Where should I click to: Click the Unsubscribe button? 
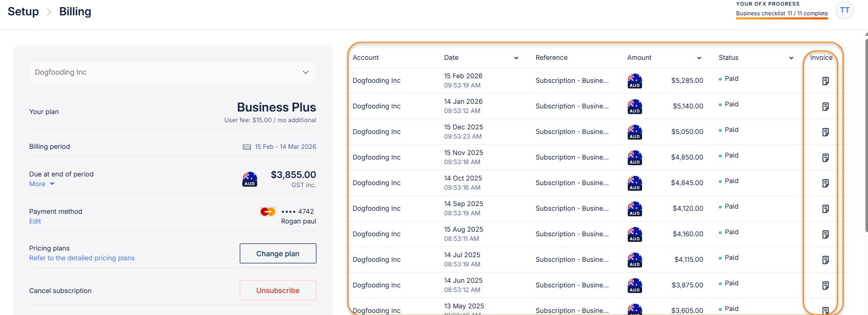click(x=278, y=290)
